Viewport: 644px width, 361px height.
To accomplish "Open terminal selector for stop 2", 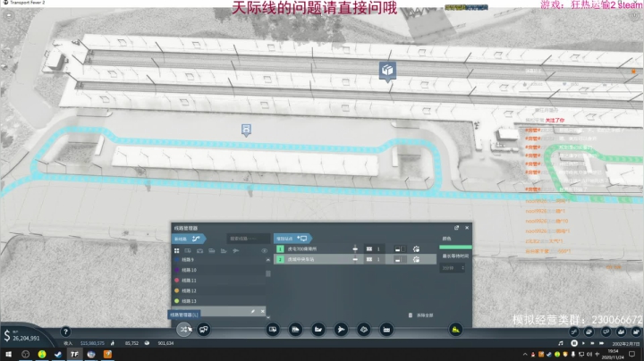I will click(x=373, y=259).
